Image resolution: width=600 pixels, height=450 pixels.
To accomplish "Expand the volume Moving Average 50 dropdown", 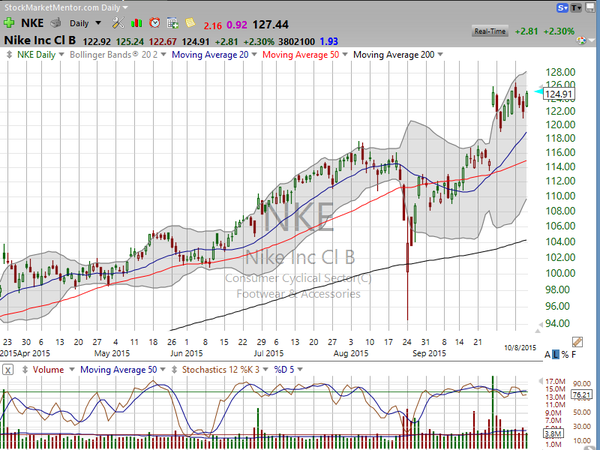I will (163, 370).
